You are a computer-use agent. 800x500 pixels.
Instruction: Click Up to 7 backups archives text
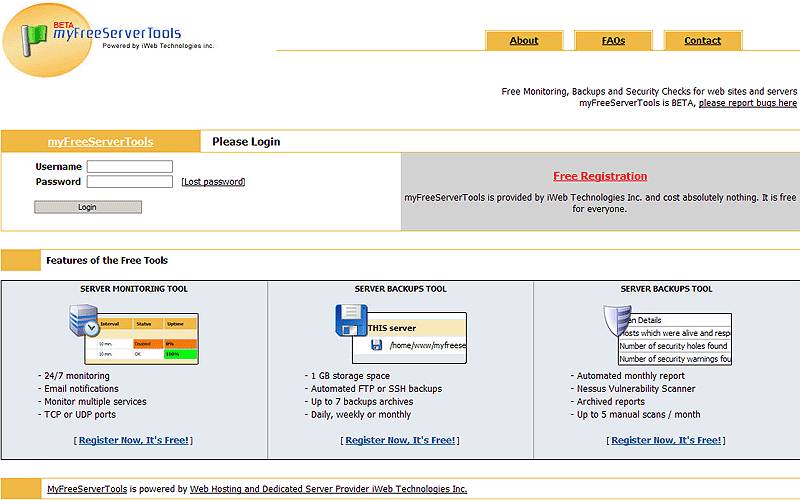[362, 402]
